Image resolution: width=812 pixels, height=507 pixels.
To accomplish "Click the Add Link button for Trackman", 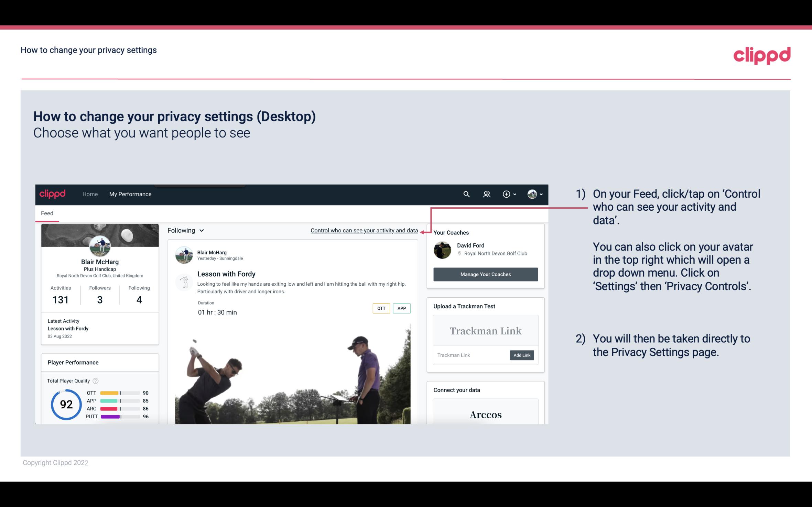I will 521,355.
